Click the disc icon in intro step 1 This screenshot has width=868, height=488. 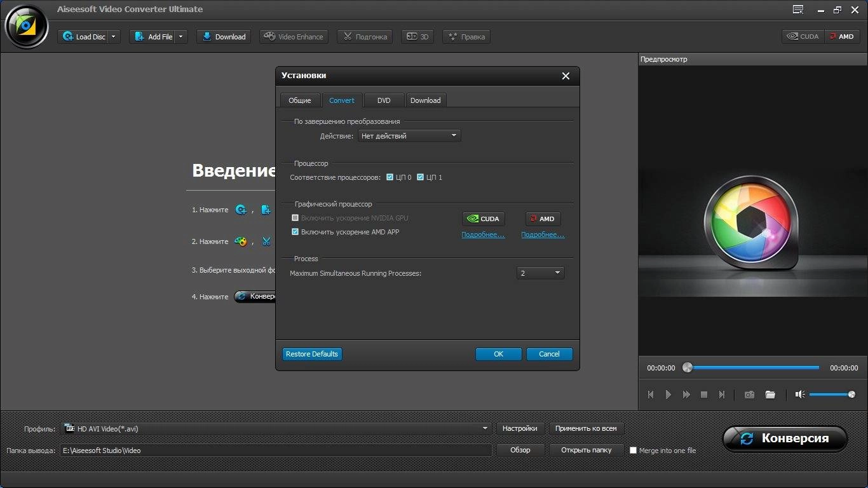point(241,210)
